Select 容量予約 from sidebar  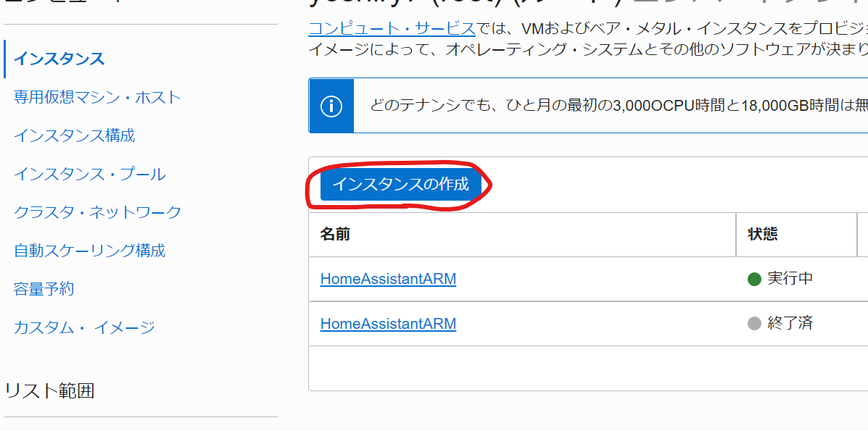pyautogui.click(x=44, y=289)
